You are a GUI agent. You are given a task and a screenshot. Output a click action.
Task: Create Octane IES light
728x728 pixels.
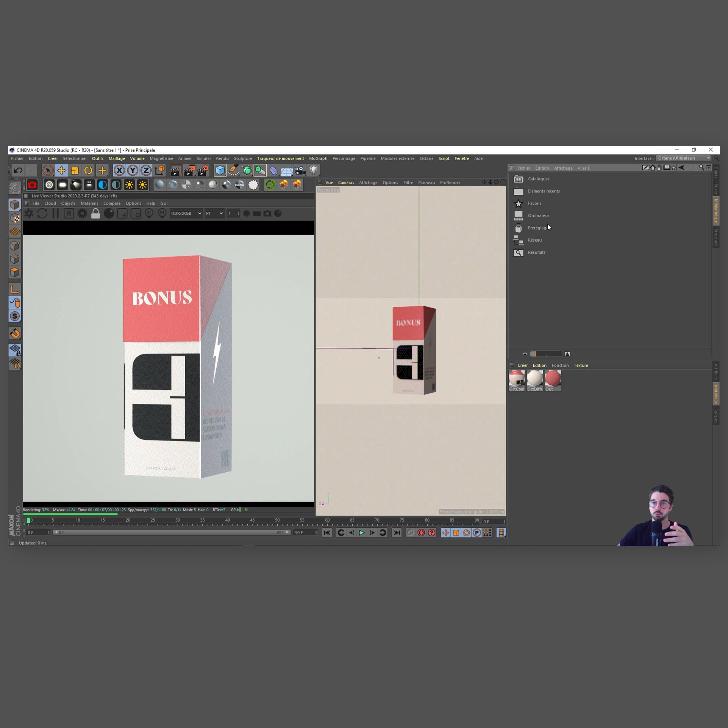click(x=89, y=185)
